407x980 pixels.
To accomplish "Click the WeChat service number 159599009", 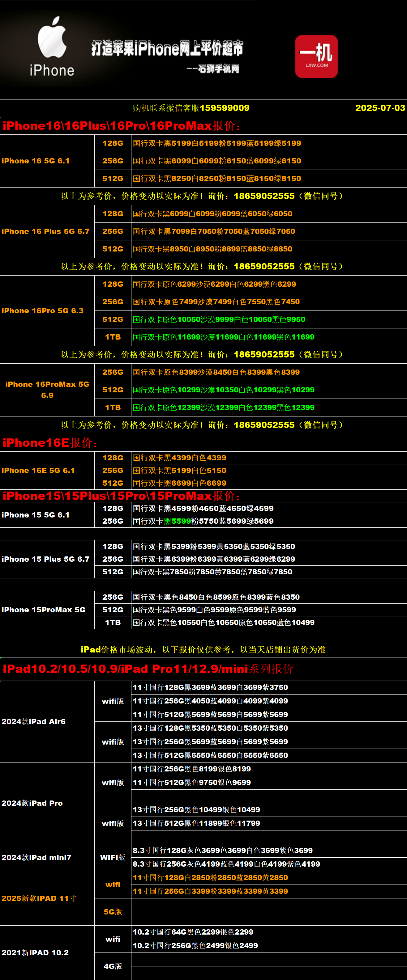I will point(224,108).
